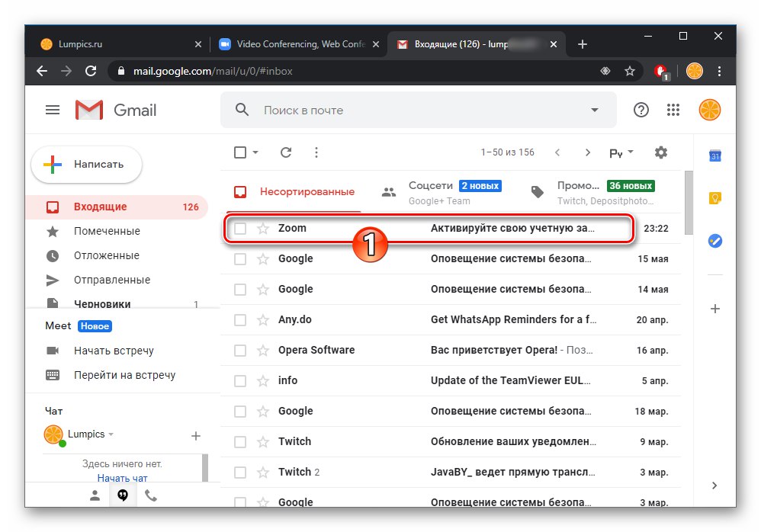Click the plus icon next to Lumpics chat
The height and width of the screenshot is (532, 761).
coord(196,435)
